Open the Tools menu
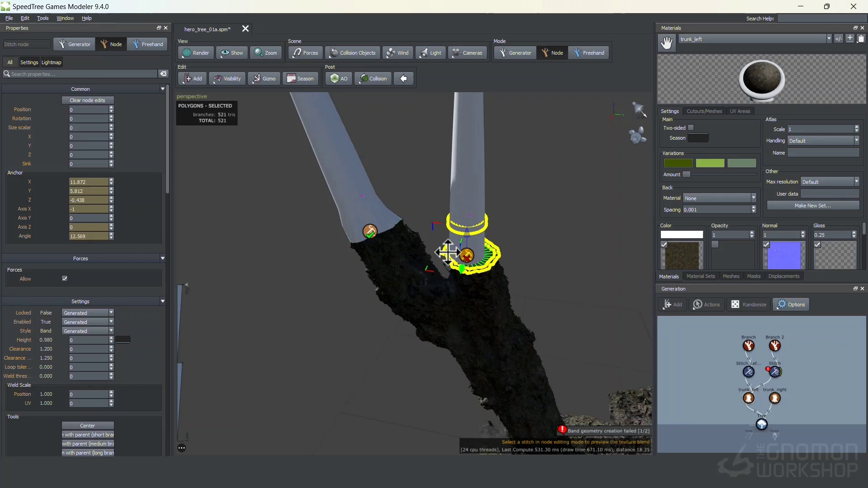The height and width of the screenshot is (488, 868). tap(42, 18)
